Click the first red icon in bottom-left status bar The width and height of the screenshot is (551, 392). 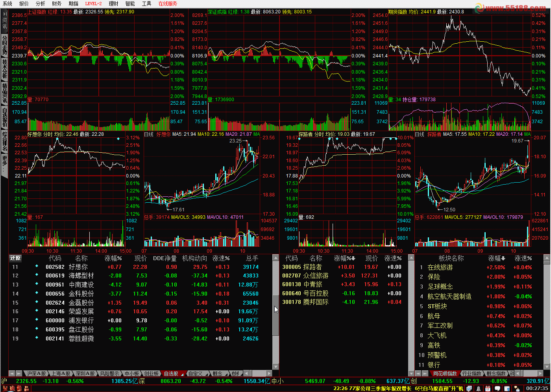click(x=5, y=389)
